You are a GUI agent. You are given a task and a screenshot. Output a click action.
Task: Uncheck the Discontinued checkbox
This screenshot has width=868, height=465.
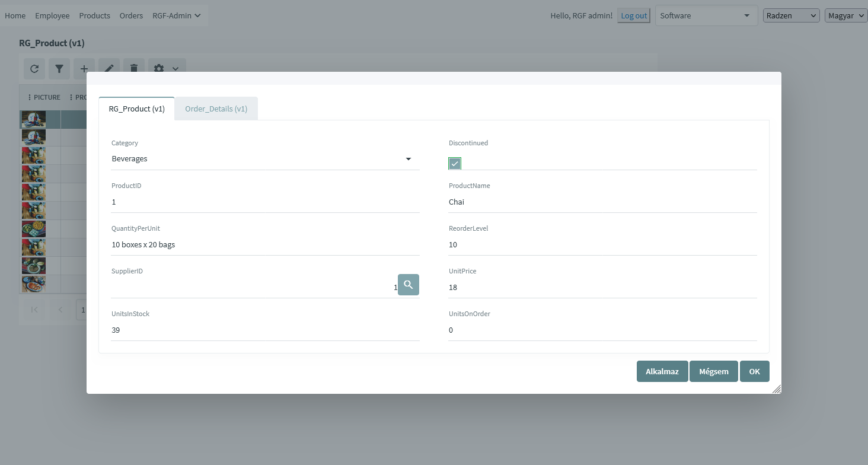click(x=455, y=164)
